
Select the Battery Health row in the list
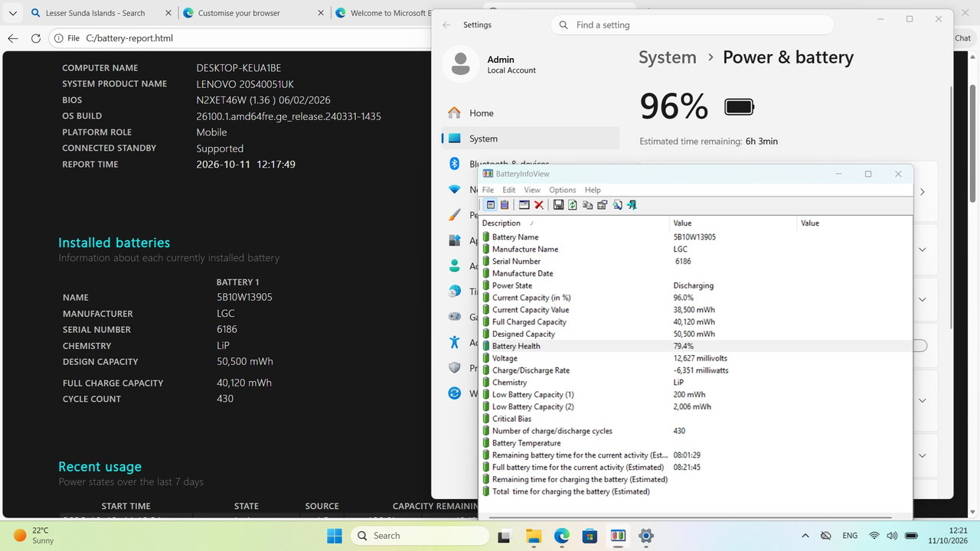click(x=695, y=346)
